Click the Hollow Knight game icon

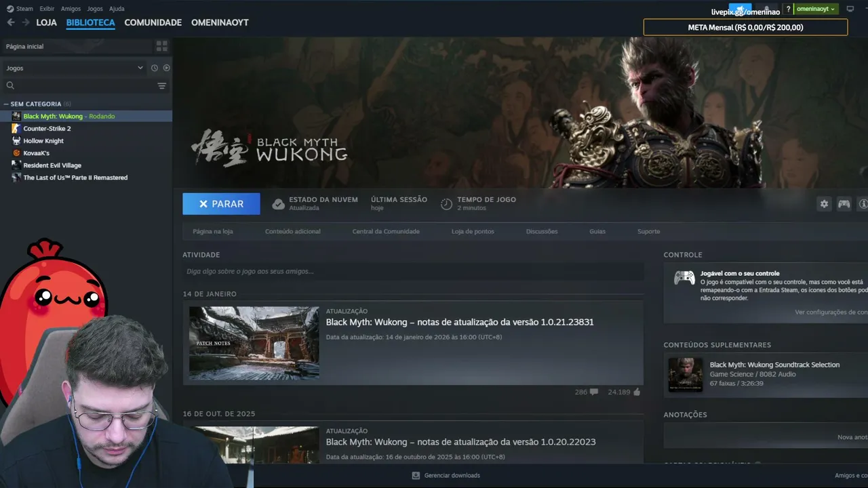(x=16, y=140)
